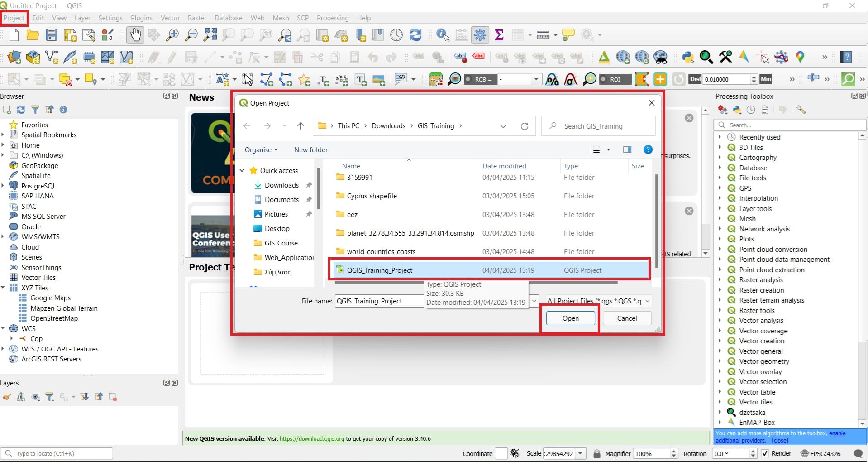This screenshot has height=462, width=868.
Task: Open Layer Styling paintbrush icon in Layers panel
Action: click(x=6, y=397)
